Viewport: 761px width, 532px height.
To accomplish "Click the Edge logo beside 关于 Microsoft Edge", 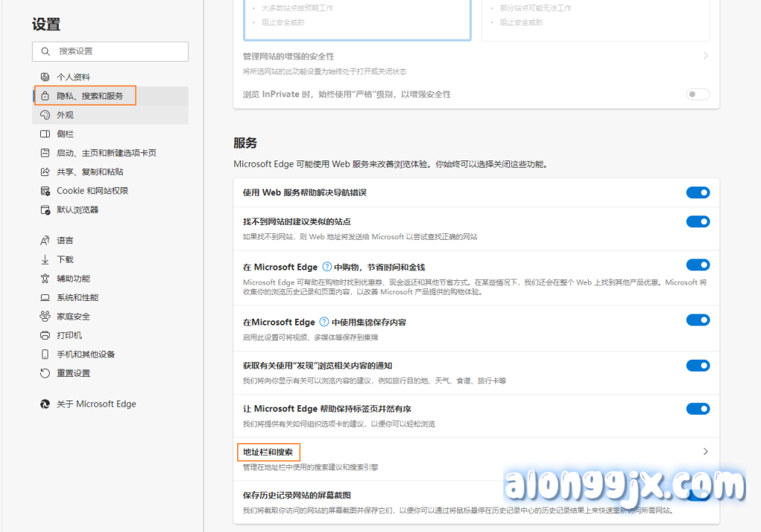I will [45, 404].
